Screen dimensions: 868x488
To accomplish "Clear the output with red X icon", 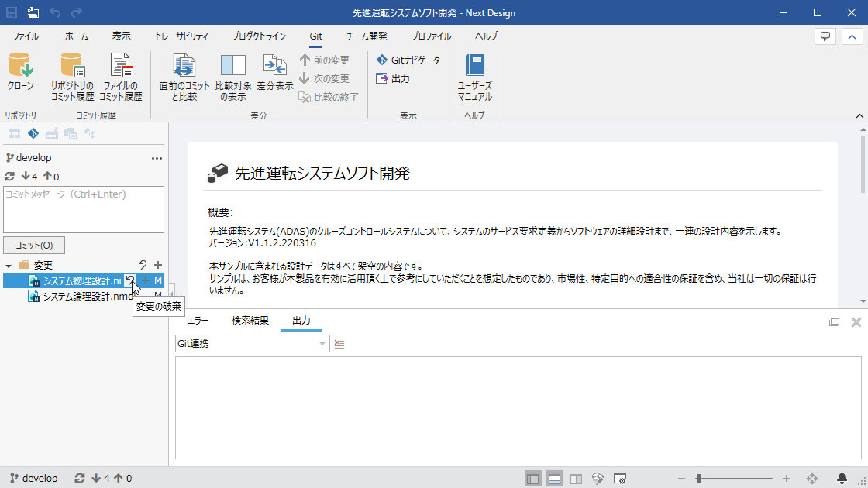I will pos(339,344).
